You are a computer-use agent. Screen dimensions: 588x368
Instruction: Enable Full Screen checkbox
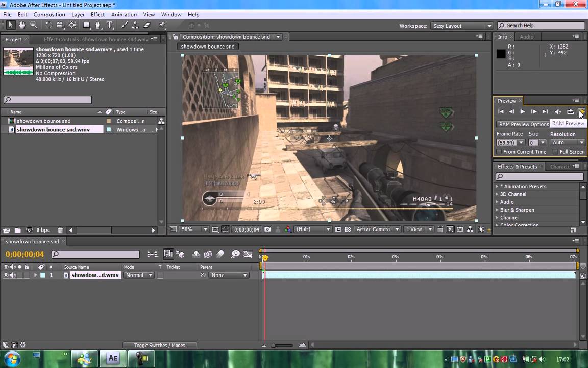pyautogui.click(x=555, y=152)
